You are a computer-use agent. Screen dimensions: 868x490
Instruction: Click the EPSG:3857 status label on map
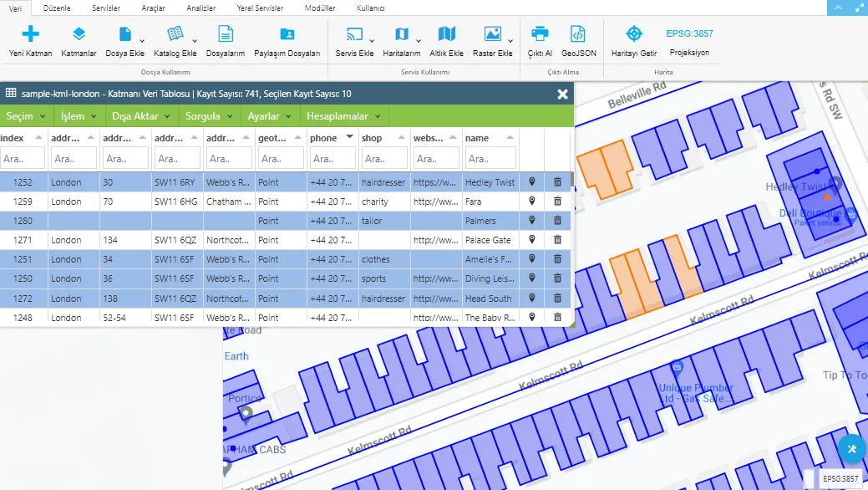point(840,478)
